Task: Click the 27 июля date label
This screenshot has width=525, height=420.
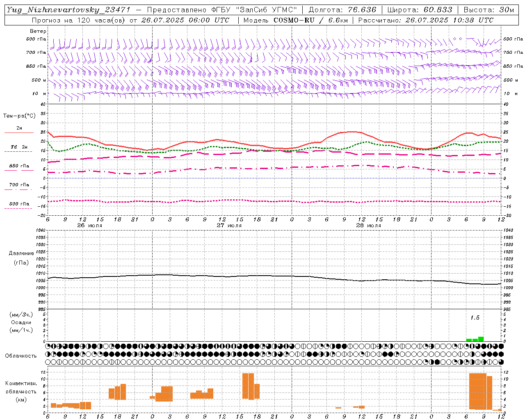Action: 229,226
